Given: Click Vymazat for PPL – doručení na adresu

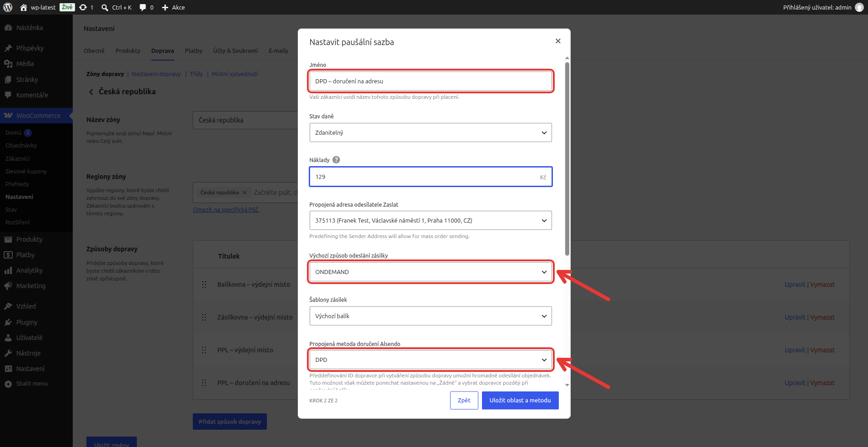Looking at the screenshot, I should click(x=822, y=383).
